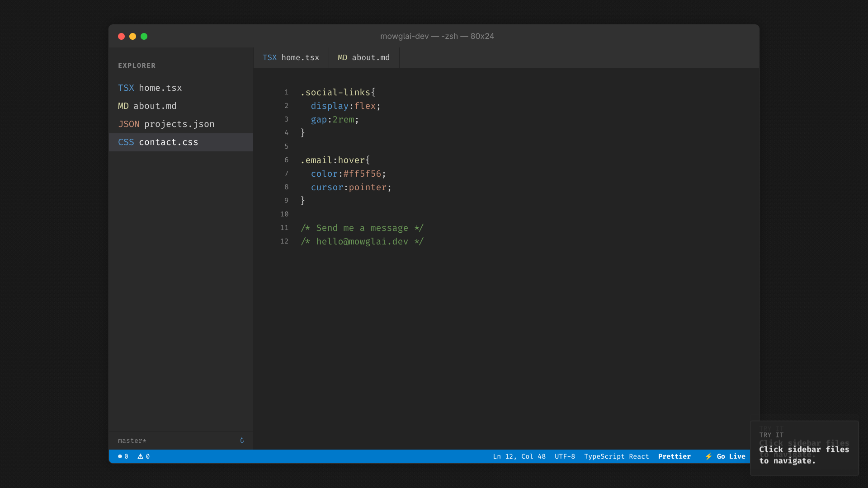
Task: Click the lightning icon before Go Live
Action: [x=708, y=456]
